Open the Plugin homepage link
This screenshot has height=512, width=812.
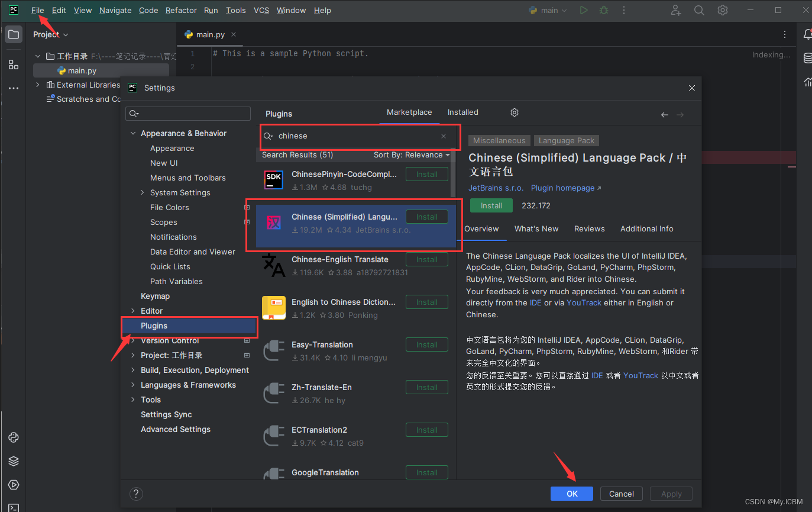(x=566, y=188)
